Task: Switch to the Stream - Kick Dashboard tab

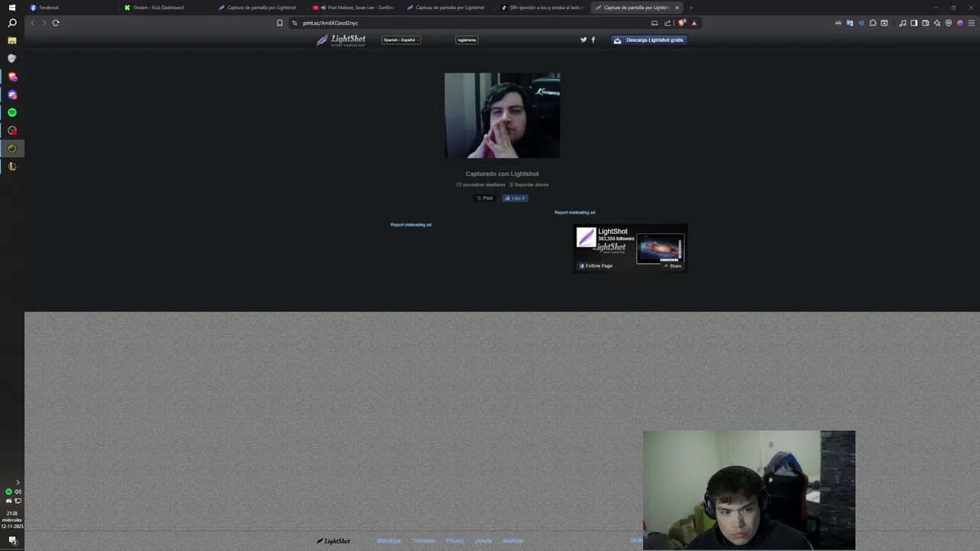Action: [166, 8]
